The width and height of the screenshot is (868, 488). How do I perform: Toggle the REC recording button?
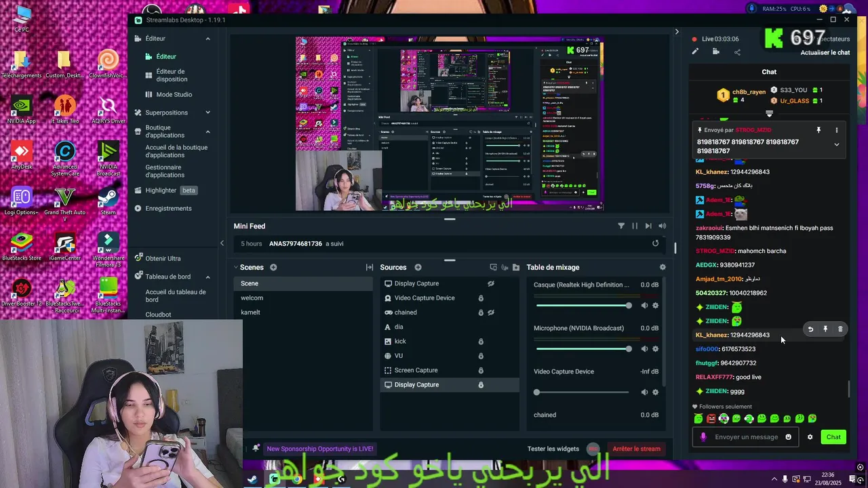[x=593, y=449]
